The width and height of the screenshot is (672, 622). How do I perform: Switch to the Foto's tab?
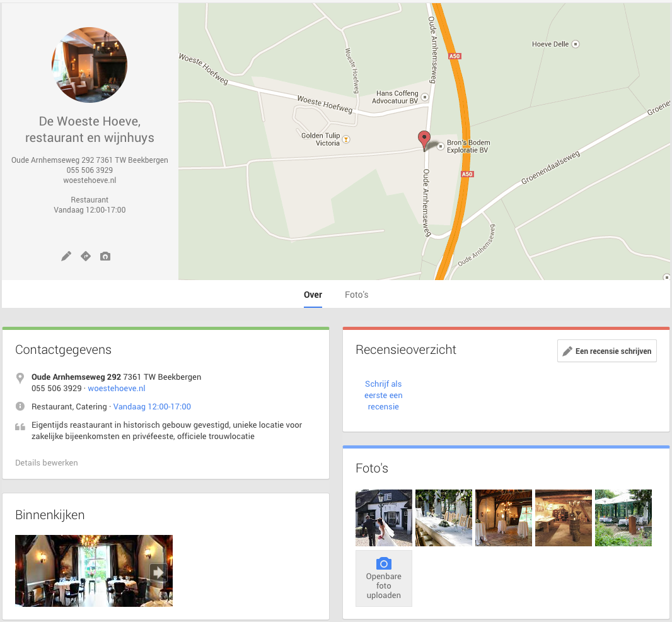(356, 295)
